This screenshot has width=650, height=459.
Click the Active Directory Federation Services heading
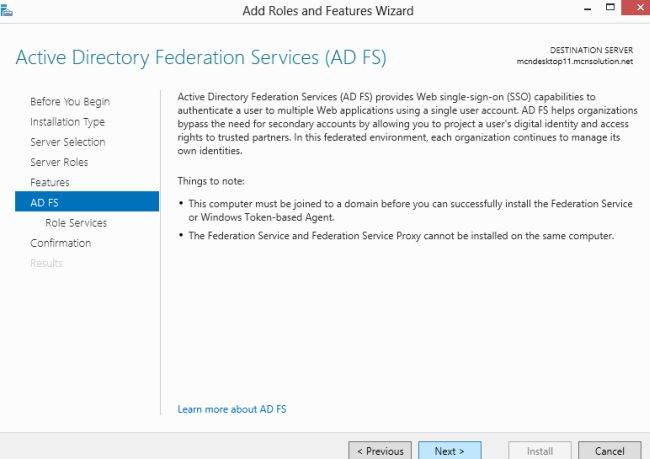click(201, 56)
